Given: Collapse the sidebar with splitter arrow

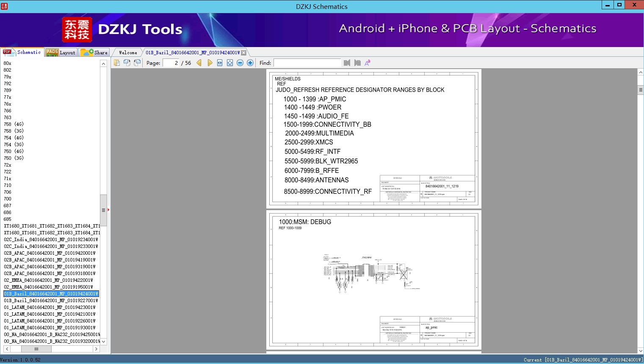Looking at the screenshot, I should coord(108,210).
